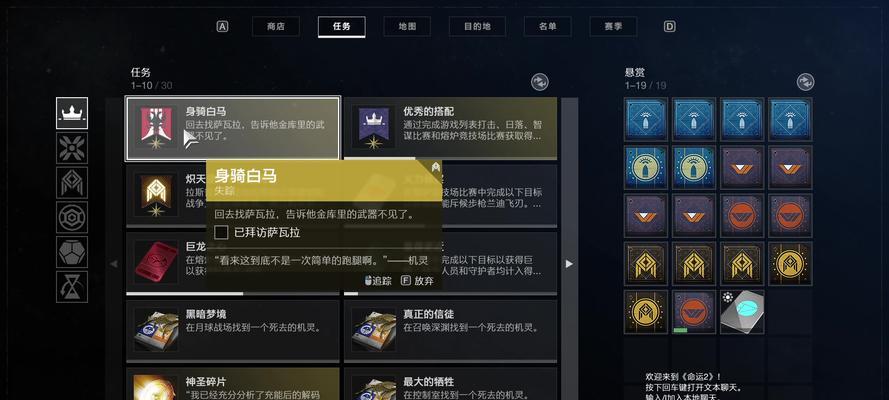Toggle the 已拜访萨瓦拉 objective checkbox

click(222, 232)
